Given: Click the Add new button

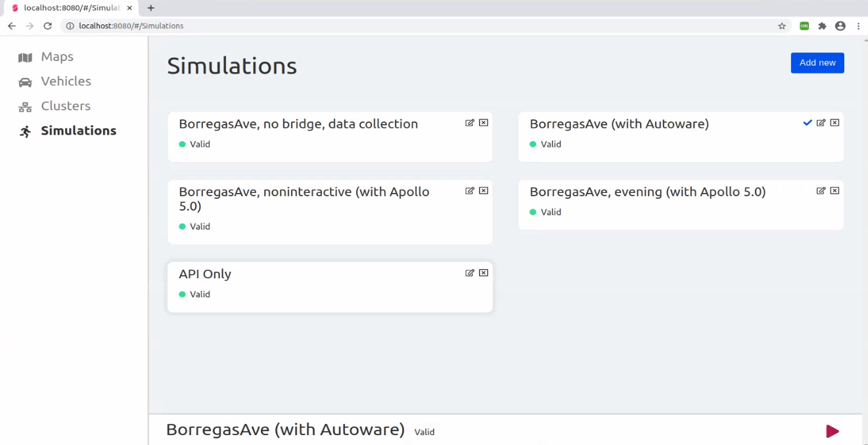Looking at the screenshot, I should tap(817, 63).
